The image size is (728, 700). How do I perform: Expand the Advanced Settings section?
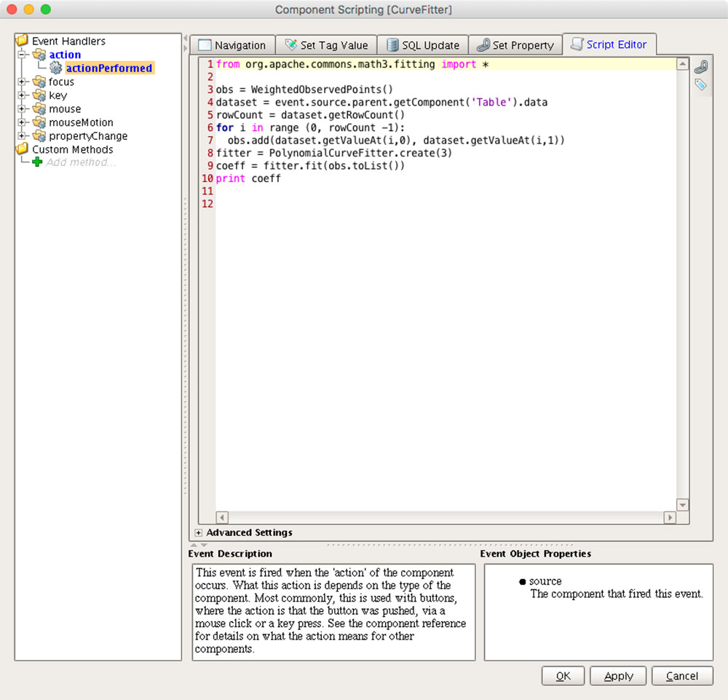coord(199,532)
